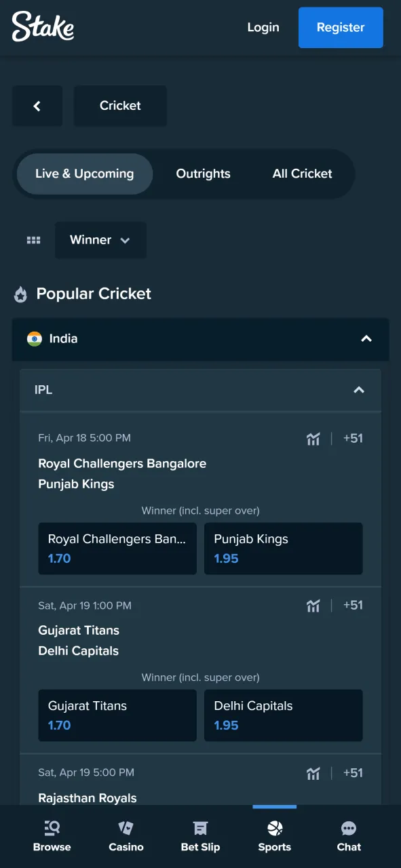Go back with the left chevron arrow
This screenshot has height=868, width=401.
pyautogui.click(x=37, y=106)
